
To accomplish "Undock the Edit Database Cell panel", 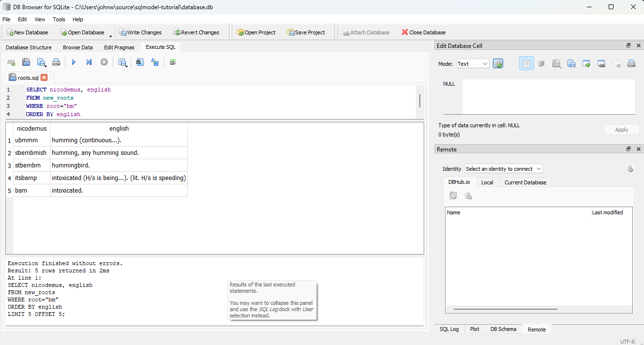I will pos(629,45).
